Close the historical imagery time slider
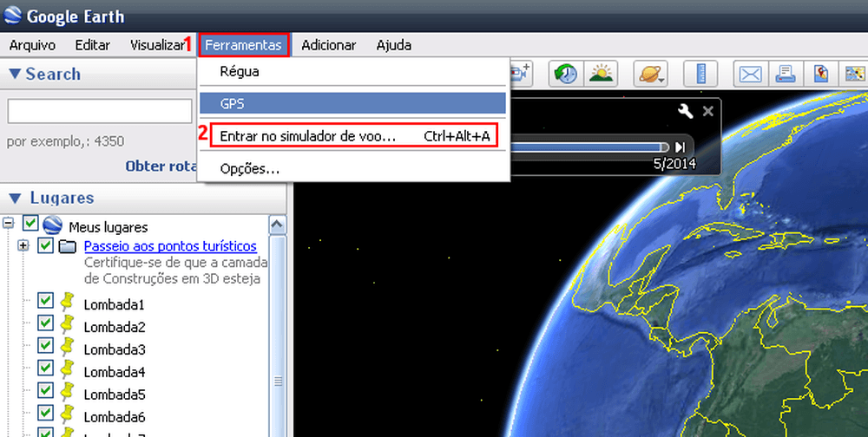Image resolution: width=868 pixels, height=437 pixels. (x=707, y=111)
